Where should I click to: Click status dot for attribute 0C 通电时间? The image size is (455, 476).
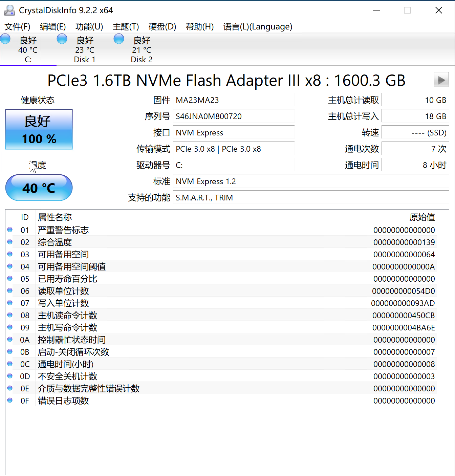click(10, 364)
